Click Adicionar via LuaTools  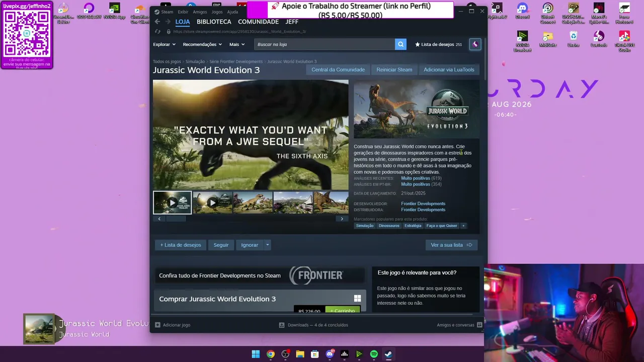tap(449, 69)
